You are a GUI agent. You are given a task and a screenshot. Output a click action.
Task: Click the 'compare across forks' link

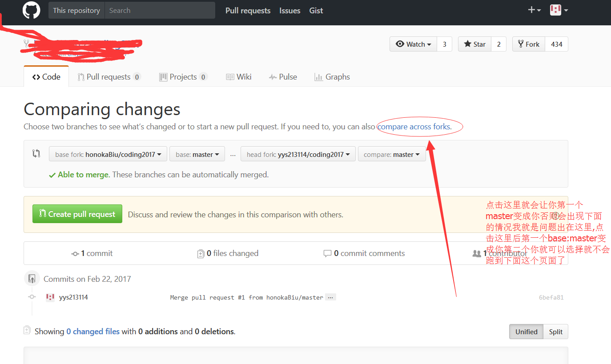[x=414, y=127]
